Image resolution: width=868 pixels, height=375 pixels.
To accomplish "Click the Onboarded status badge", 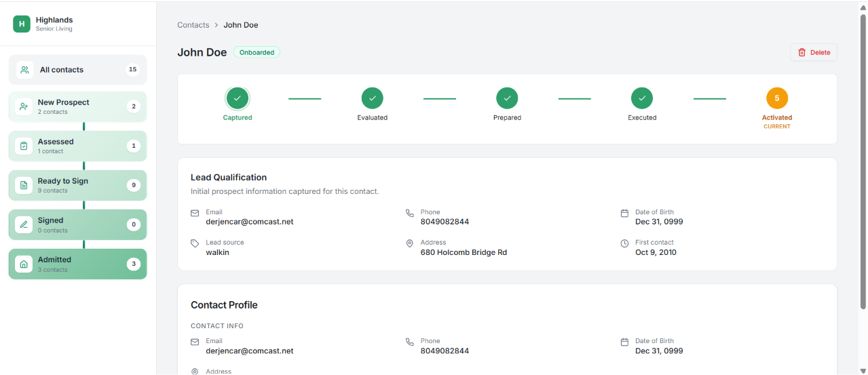I will [x=257, y=52].
